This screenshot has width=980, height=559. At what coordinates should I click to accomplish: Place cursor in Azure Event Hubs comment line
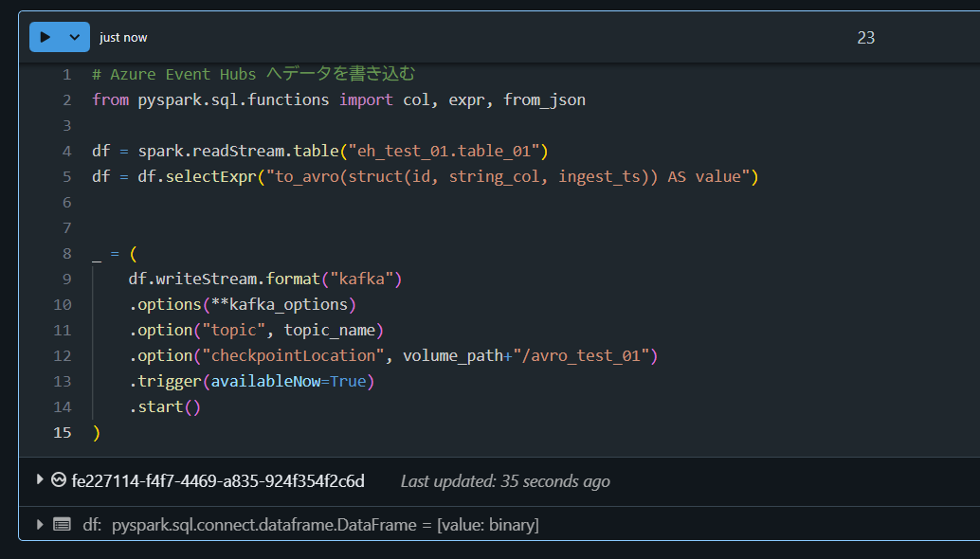253,74
